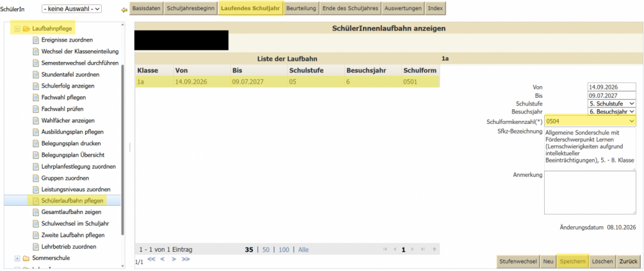Switch to the Schuljahresbeginn tab
Screen dimensions: 644x271
191,8
